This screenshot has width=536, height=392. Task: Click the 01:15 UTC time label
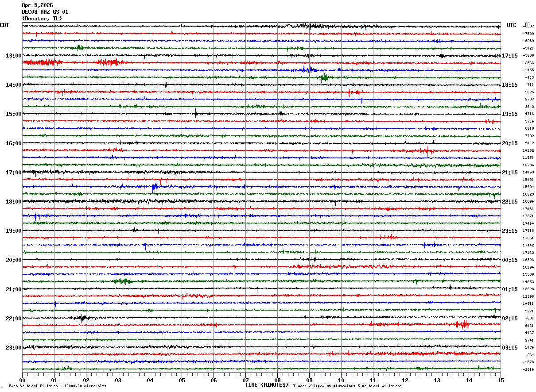(x=510, y=289)
